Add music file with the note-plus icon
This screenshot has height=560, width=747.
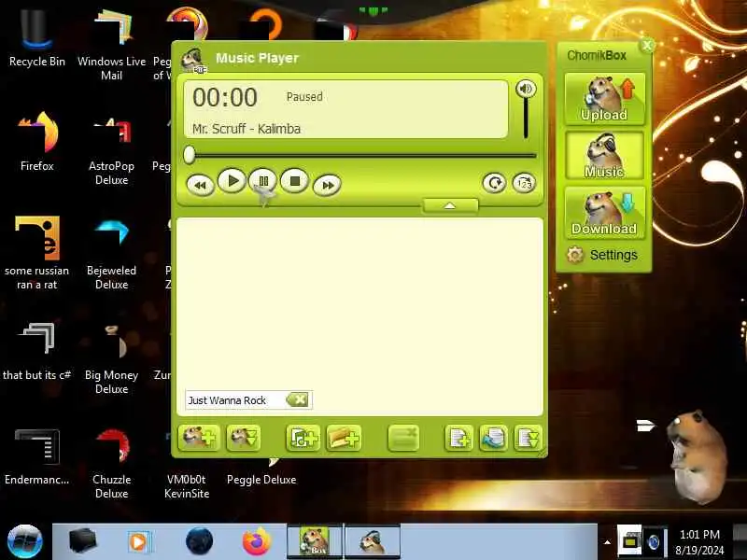pyautogui.click(x=303, y=438)
